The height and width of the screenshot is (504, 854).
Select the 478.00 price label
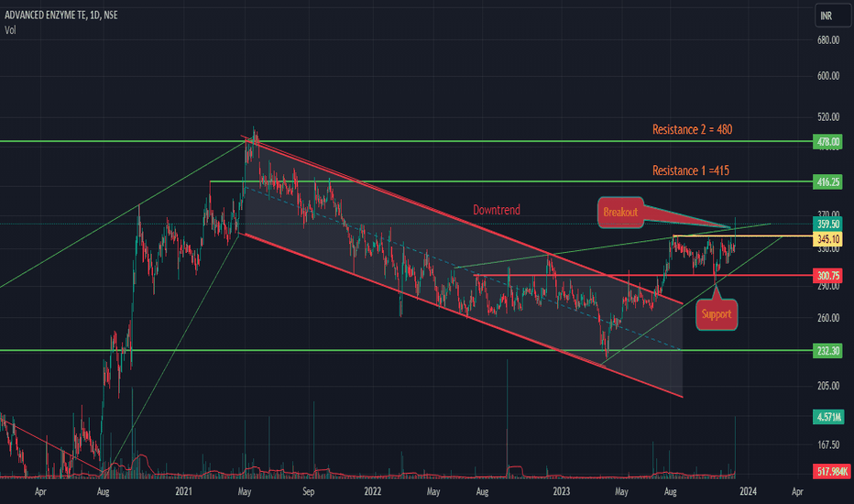point(827,142)
